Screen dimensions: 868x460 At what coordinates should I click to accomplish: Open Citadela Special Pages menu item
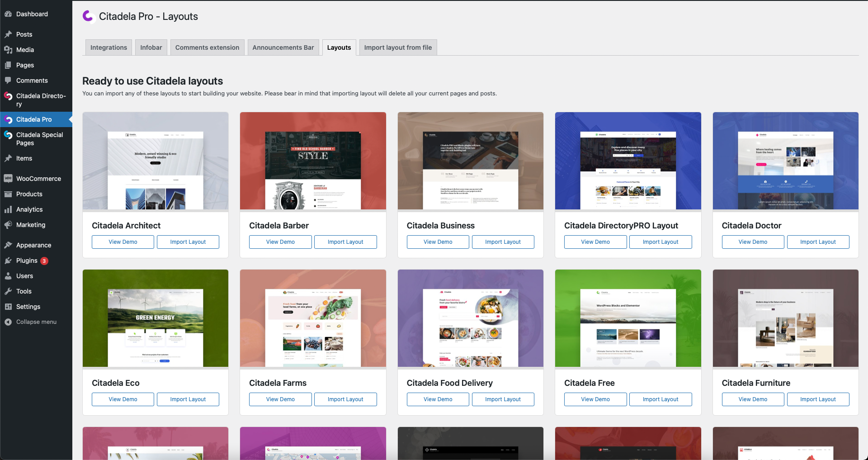click(x=36, y=139)
